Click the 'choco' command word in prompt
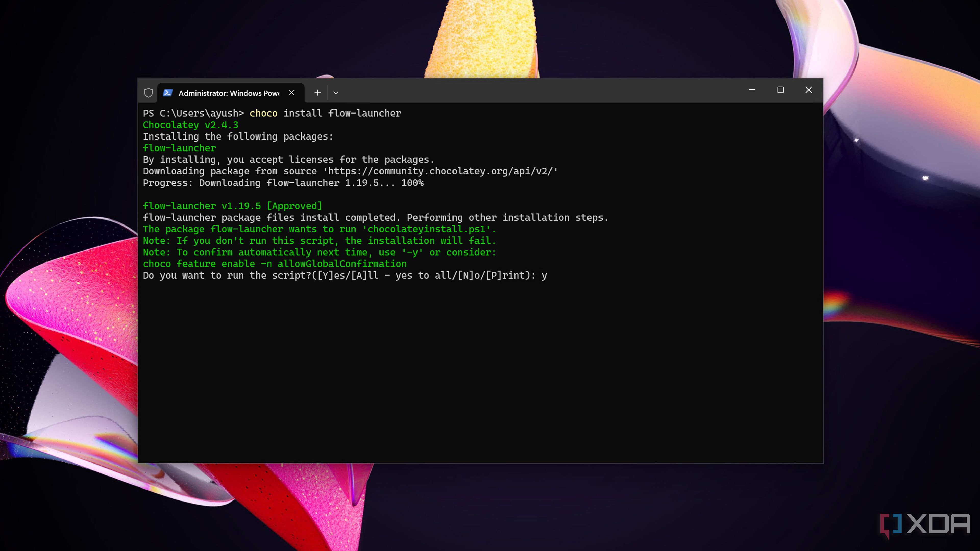This screenshot has height=551, width=980. pos(263,113)
